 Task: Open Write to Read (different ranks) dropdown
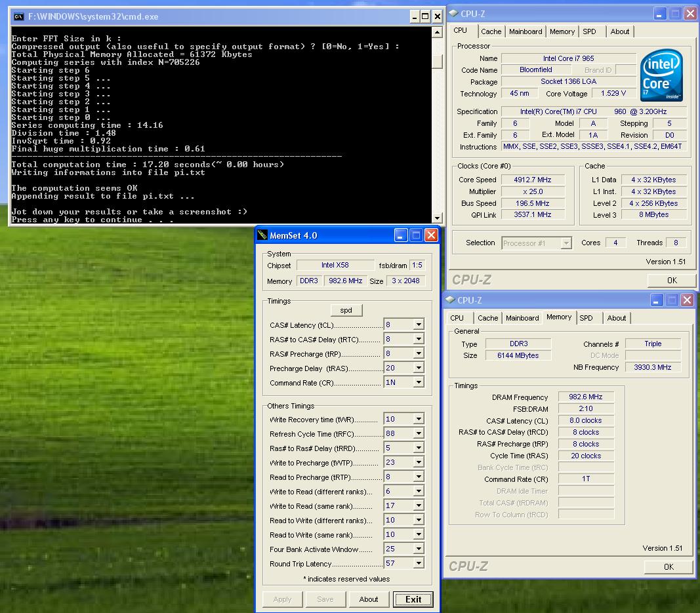click(x=419, y=491)
